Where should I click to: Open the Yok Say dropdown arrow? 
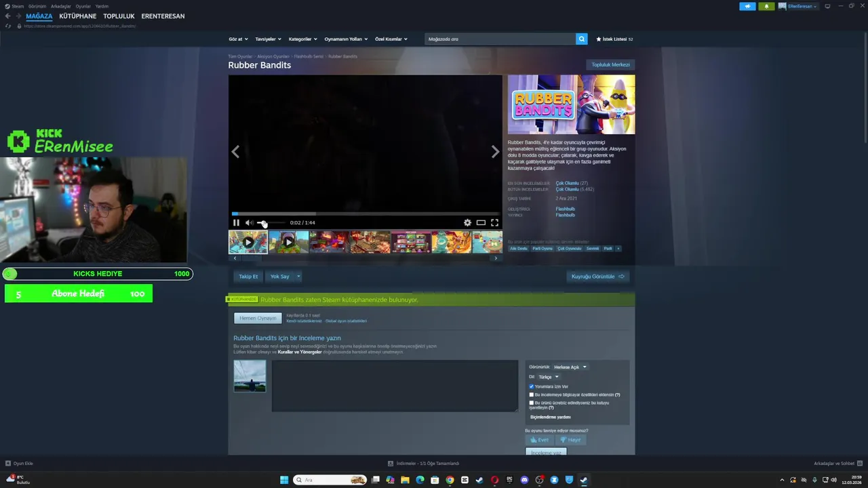pos(298,277)
